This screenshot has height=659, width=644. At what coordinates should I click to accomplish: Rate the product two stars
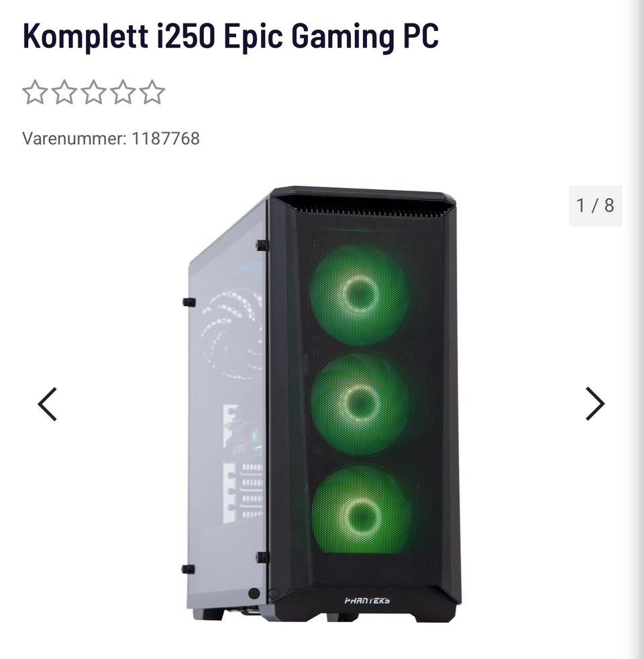(x=64, y=92)
